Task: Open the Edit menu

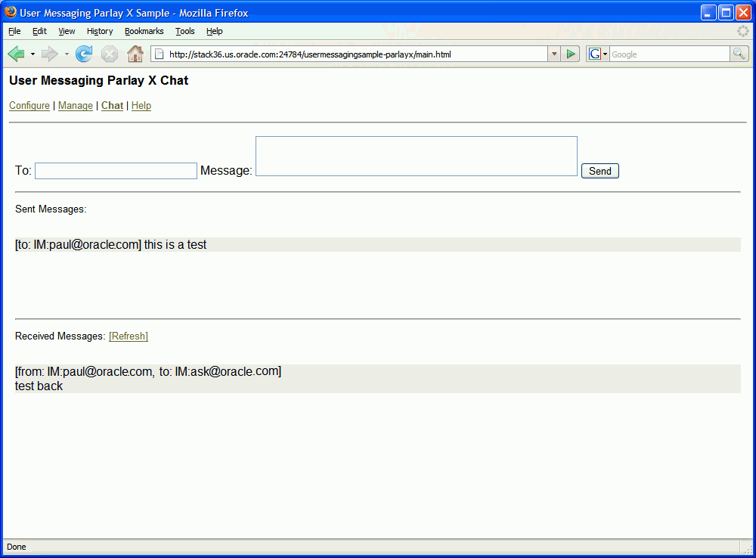Action: [x=39, y=31]
